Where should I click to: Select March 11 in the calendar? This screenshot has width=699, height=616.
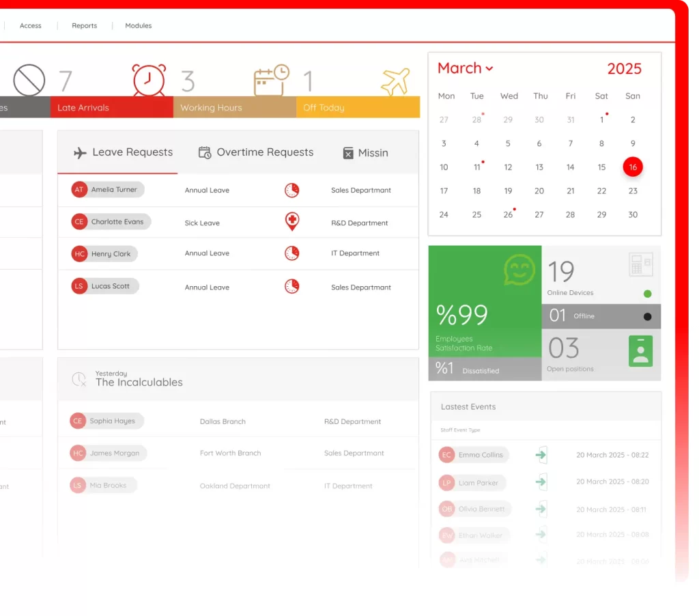pos(477,167)
